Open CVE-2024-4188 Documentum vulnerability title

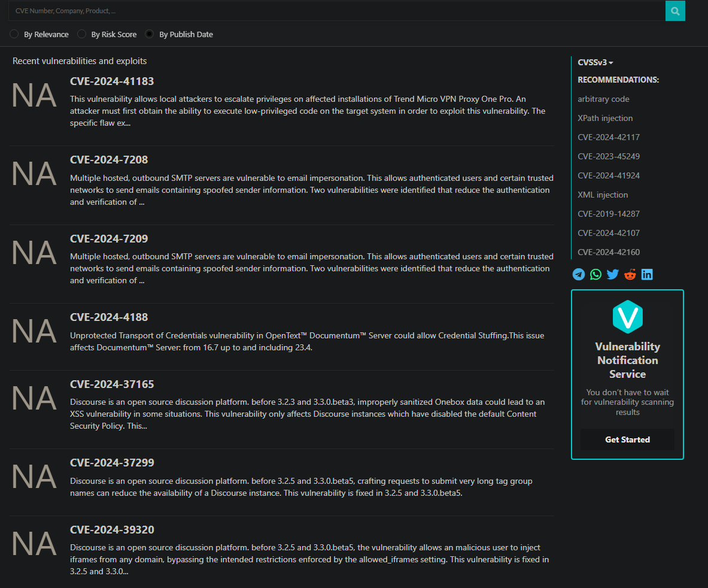tap(109, 317)
